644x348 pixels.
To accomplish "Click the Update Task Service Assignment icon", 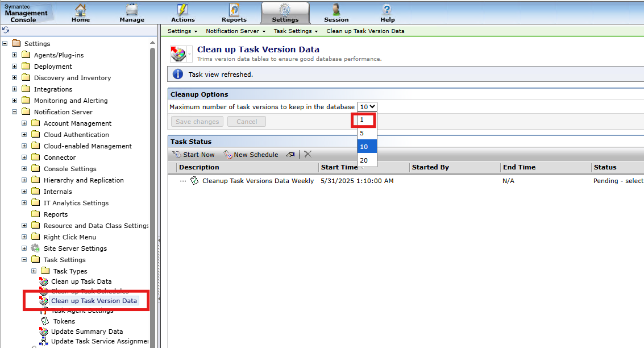I will 44,341.
